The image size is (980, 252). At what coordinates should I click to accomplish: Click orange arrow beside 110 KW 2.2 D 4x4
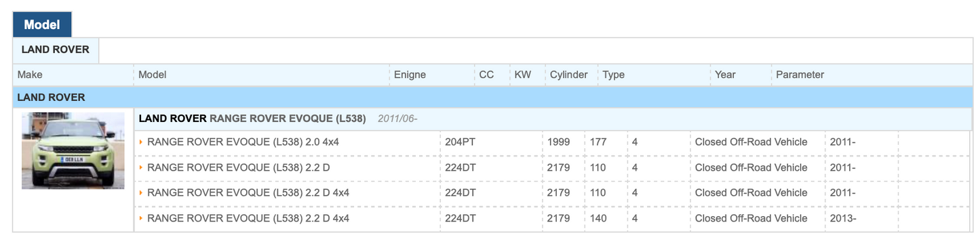pyautogui.click(x=141, y=193)
